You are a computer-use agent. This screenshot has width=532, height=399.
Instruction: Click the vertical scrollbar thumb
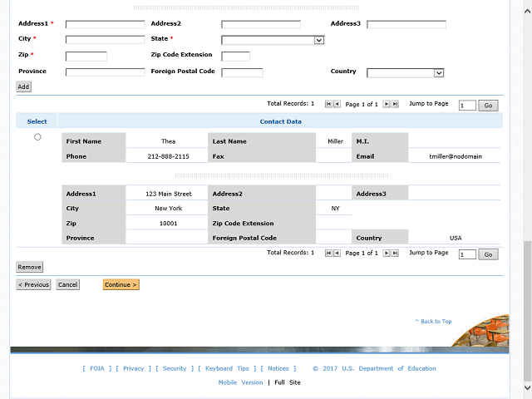coord(527,312)
